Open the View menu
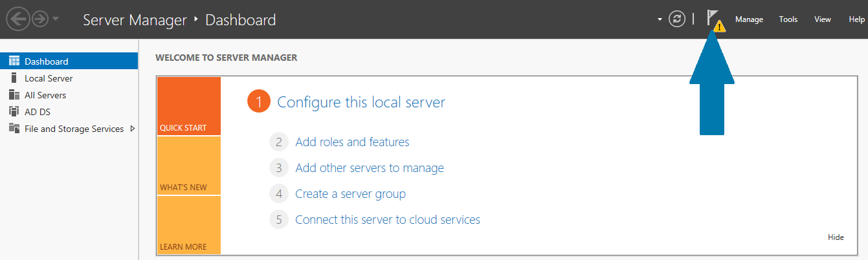 tap(822, 19)
